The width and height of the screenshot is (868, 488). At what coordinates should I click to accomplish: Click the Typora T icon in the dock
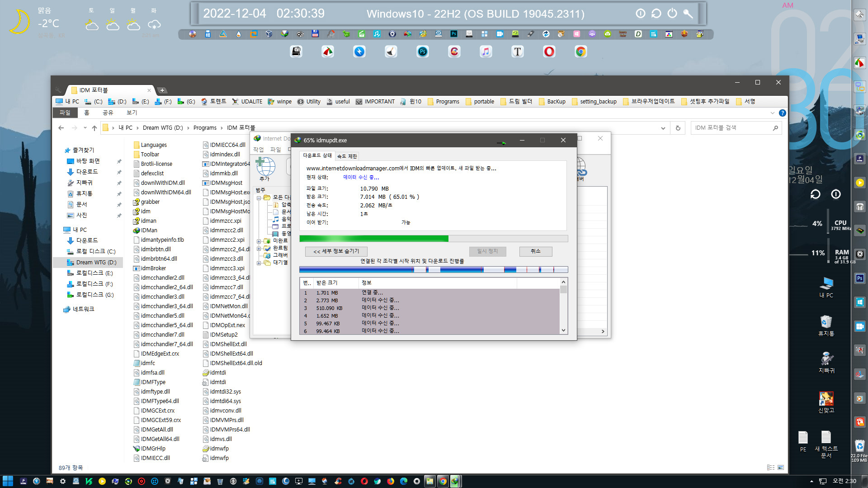[x=517, y=52]
